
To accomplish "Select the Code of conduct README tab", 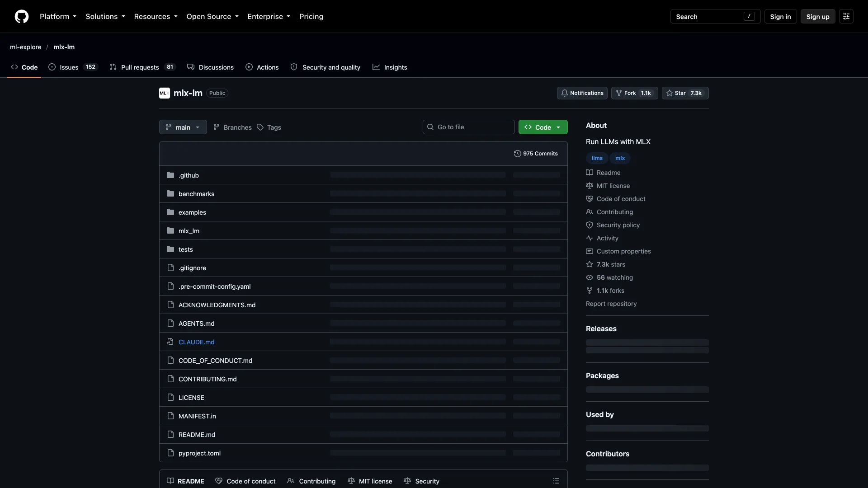I will [245, 481].
